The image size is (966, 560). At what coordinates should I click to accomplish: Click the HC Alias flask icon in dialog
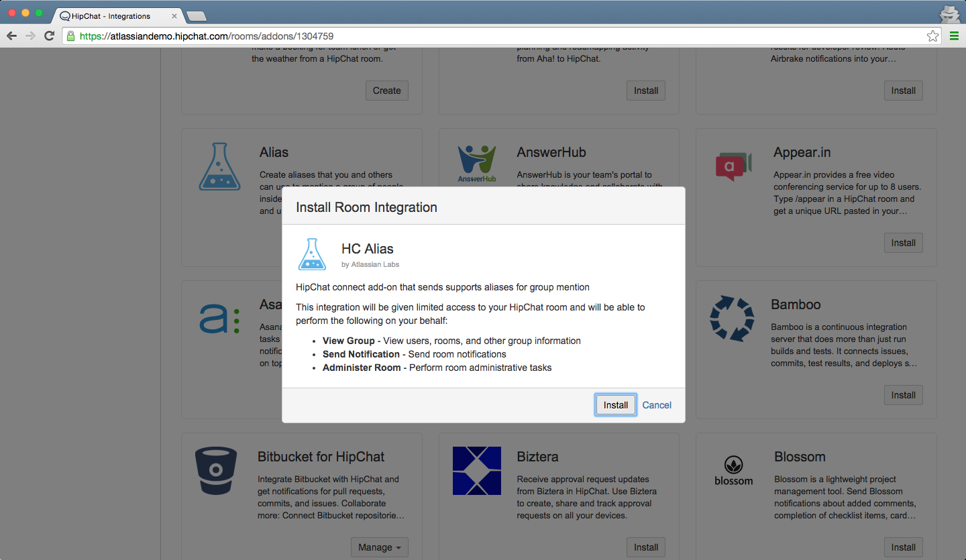(x=312, y=254)
